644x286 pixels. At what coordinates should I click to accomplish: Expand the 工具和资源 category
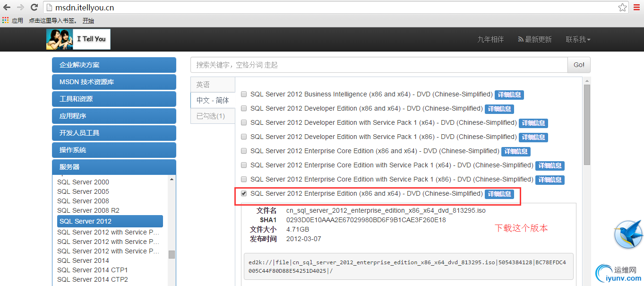[114, 99]
